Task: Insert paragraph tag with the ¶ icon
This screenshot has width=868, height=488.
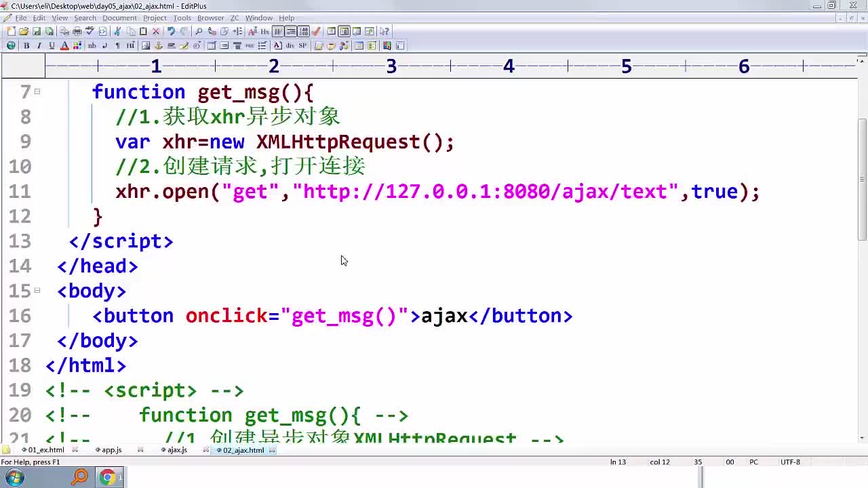Action: pos(117,45)
